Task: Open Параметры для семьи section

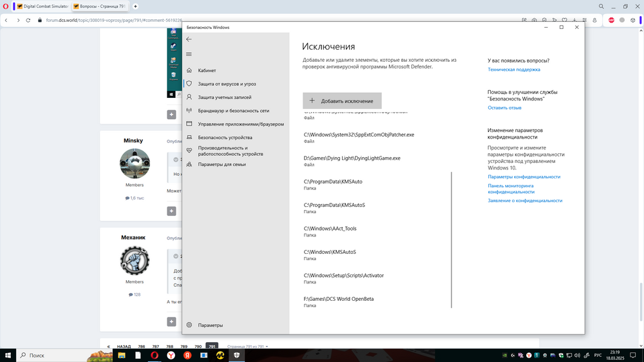Action: click(222, 164)
